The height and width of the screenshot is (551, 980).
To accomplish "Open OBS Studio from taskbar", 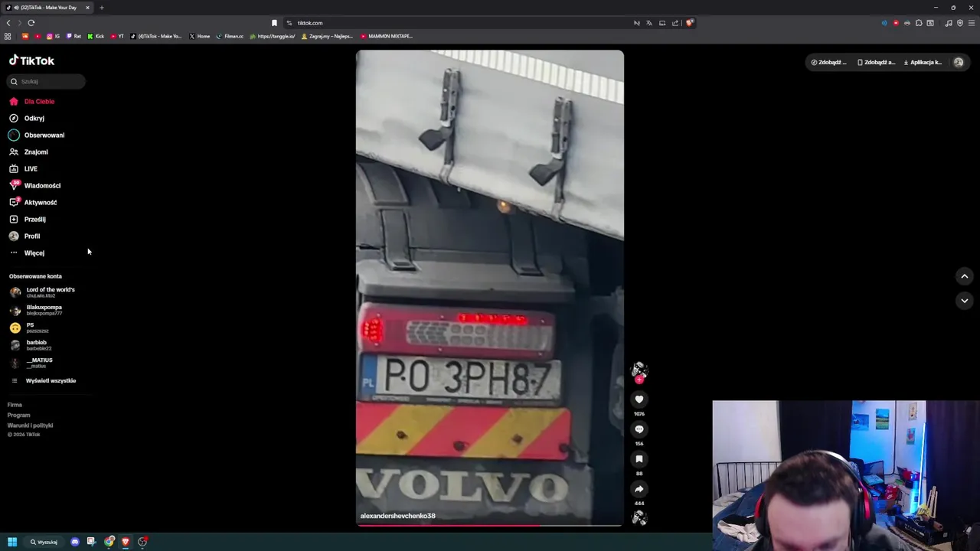I will click(142, 542).
